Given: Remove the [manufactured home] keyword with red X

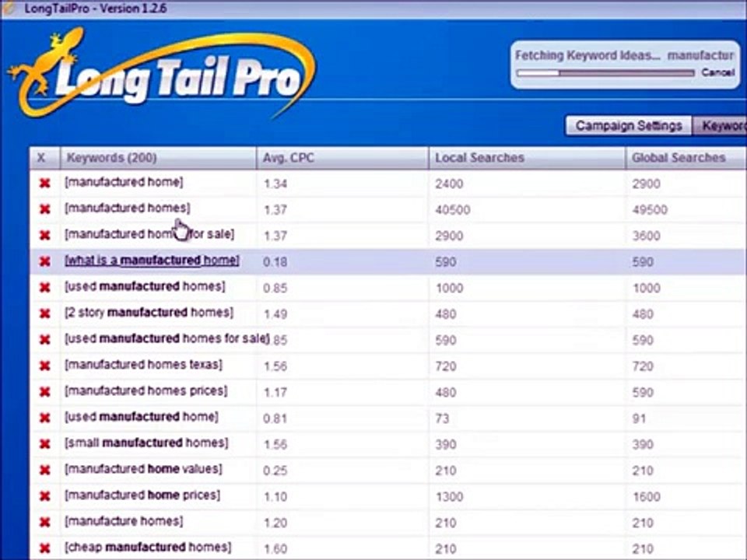Looking at the screenshot, I should pos(45,184).
